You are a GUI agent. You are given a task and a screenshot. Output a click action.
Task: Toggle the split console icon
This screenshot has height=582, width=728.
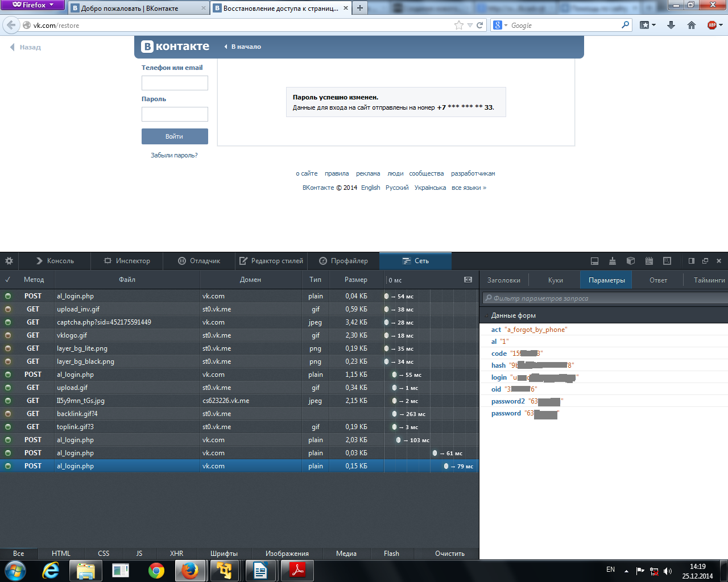pos(594,261)
